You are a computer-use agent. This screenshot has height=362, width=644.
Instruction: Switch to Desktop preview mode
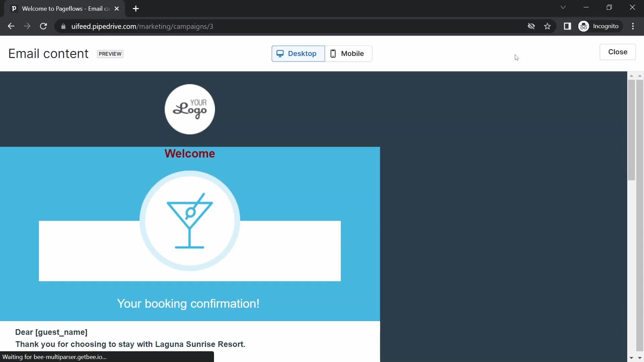point(298,53)
